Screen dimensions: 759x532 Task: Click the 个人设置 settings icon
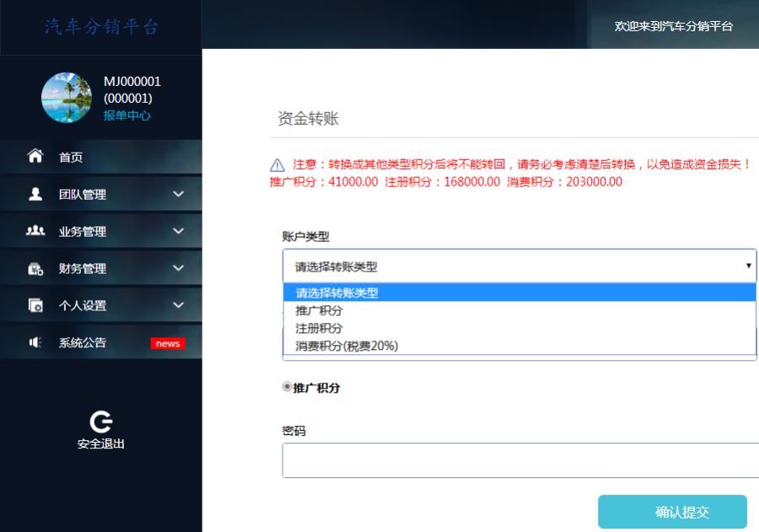(x=34, y=304)
